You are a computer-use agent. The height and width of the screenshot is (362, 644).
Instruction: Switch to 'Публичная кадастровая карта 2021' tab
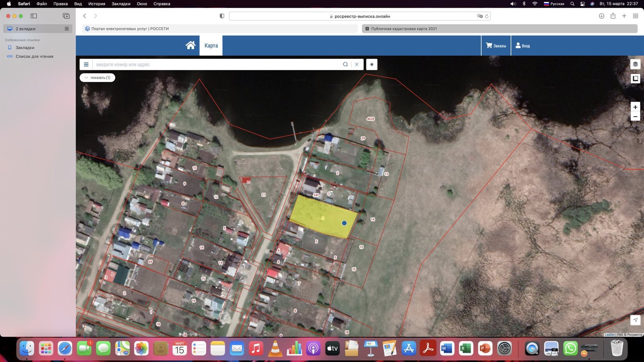500,29
